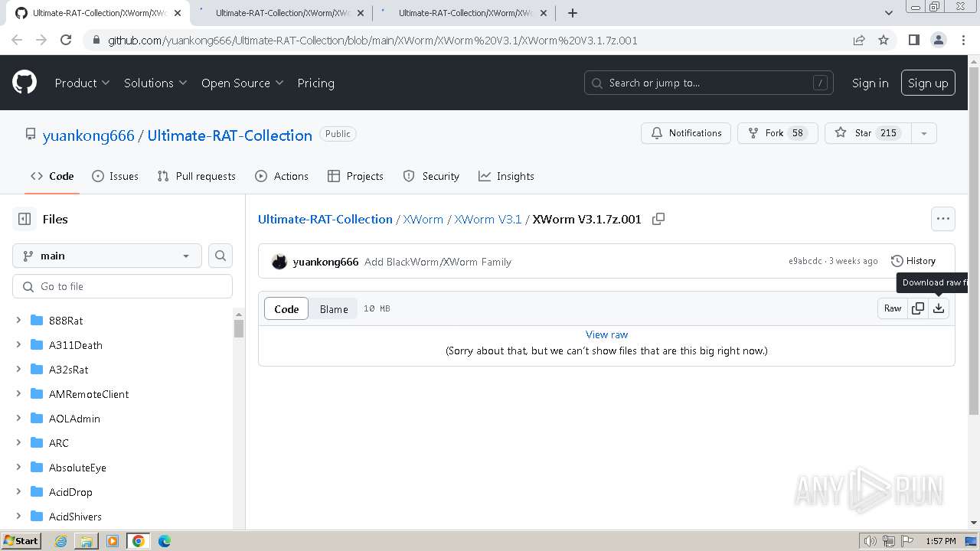Image resolution: width=980 pixels, height=551 pixels.
Task: Open the Projects tab
Action: 355,176
